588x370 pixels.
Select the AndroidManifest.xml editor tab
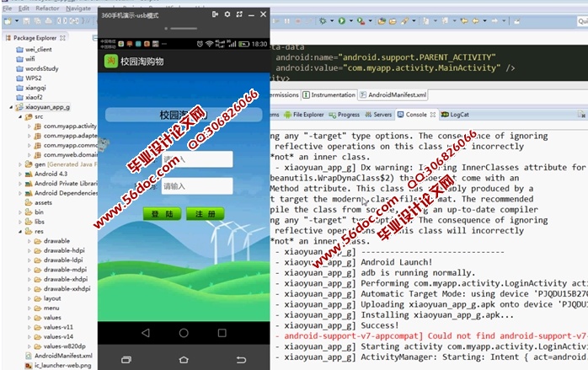click(x=393, y=95)
